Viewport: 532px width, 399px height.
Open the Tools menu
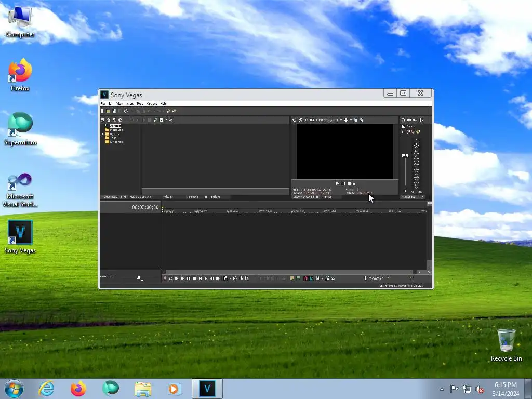140,103
